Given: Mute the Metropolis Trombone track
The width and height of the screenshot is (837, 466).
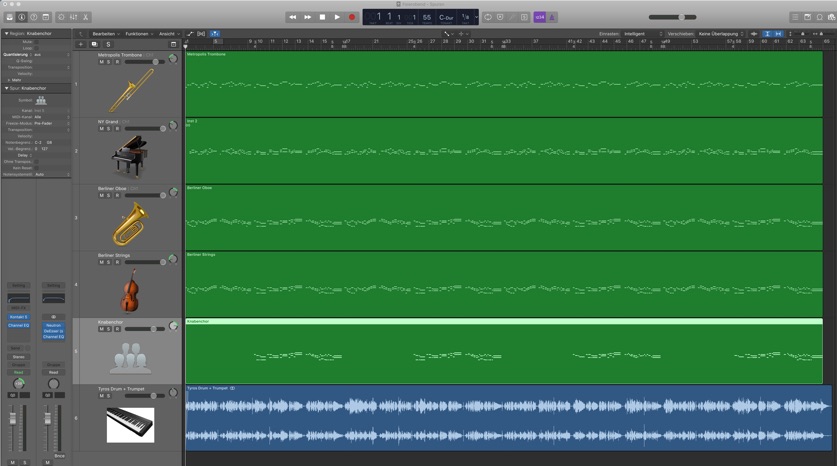Looking at the screenshot, I should (x=101, y=62).
